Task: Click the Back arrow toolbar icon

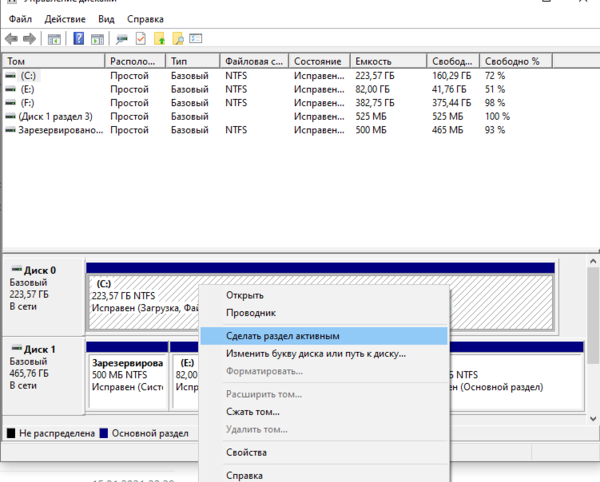Action: [12, 39]
